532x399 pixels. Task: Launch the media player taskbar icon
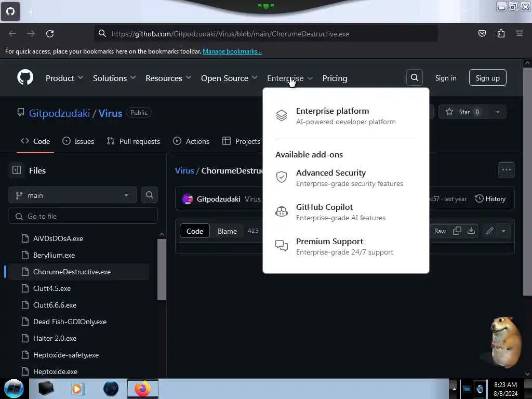pyautogui.click(x=77, y=389)
